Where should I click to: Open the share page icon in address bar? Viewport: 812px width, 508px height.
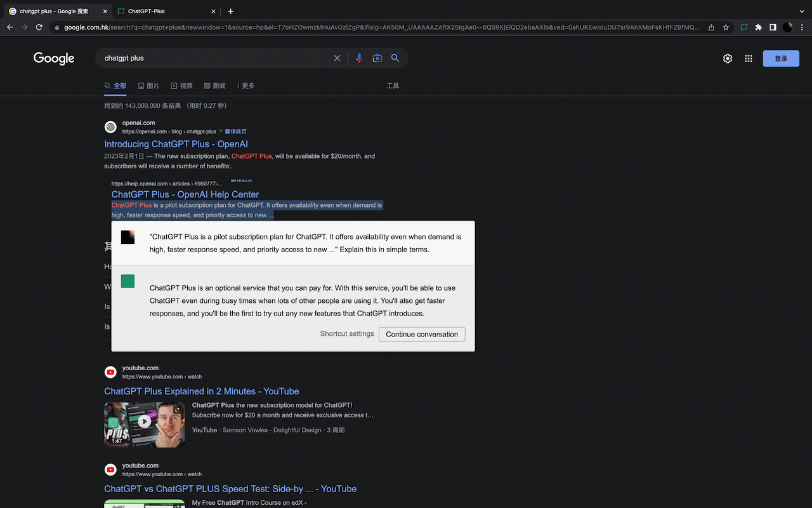[x=711, y=27]
